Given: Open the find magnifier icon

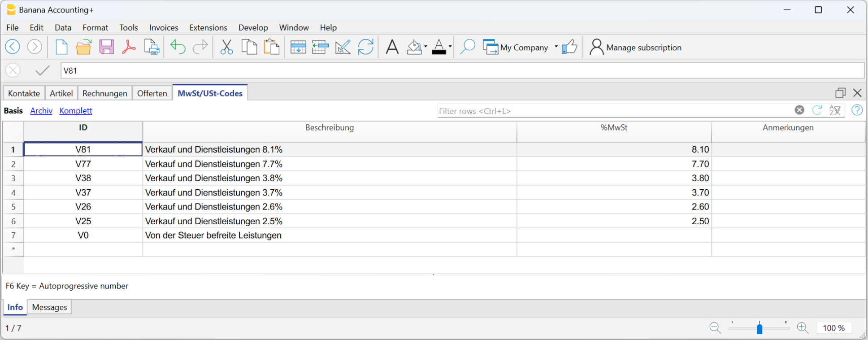Looking at the screenshot, I should [468, 47].
